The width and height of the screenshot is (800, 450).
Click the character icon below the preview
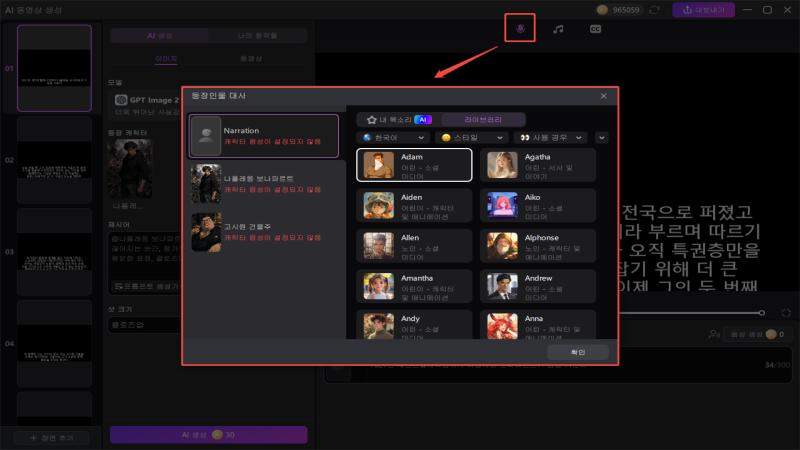(714, 334)
